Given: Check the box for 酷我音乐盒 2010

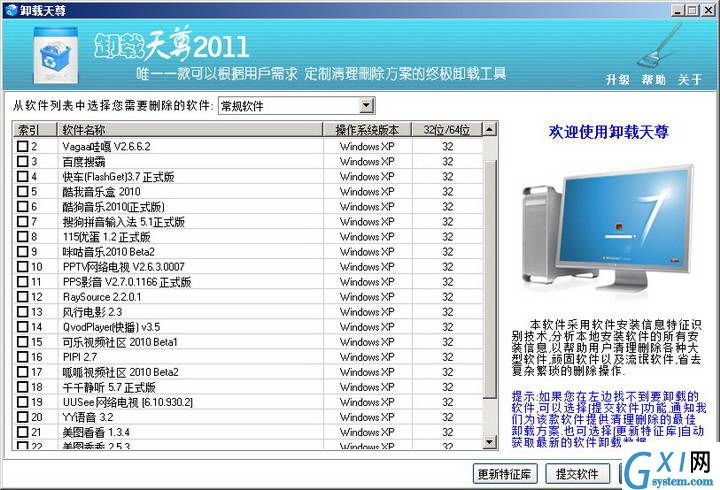Looking at the screenshot, I should point(22,191).
